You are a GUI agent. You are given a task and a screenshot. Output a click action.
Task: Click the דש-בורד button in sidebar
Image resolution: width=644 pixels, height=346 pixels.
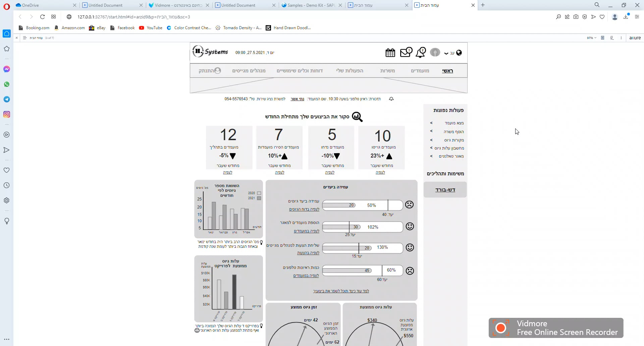[x=445, y=190]
